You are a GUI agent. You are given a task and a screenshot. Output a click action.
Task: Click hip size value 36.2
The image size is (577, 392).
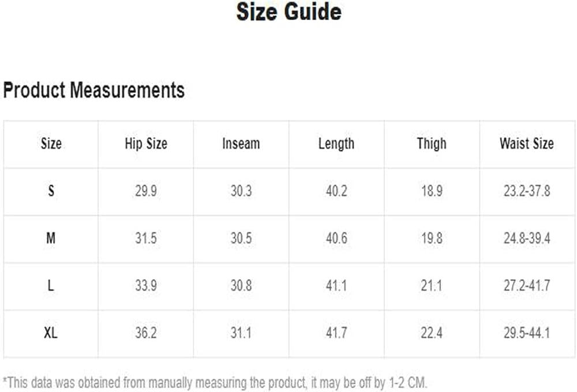tap(146, 333)
